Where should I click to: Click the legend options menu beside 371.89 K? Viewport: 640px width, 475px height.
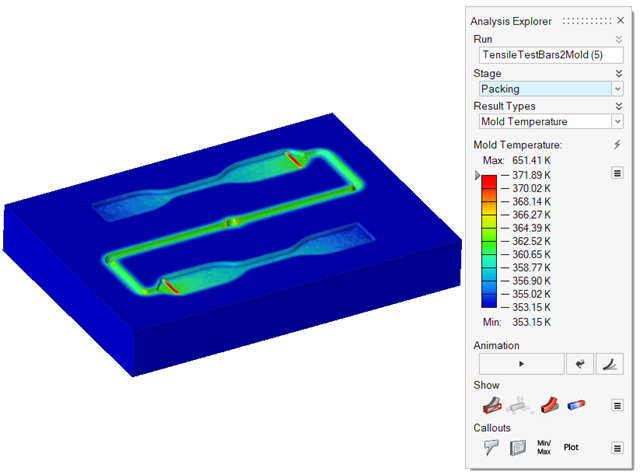coord(617,174)
